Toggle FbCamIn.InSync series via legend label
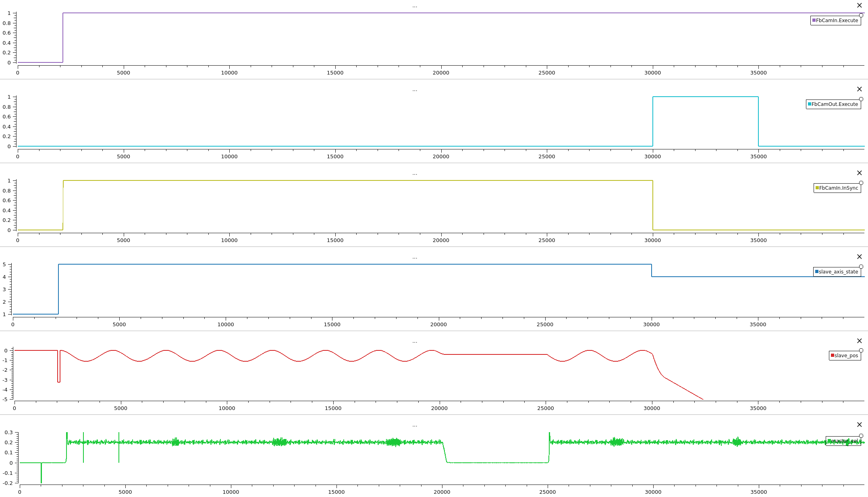868x497 pixels. [x=839, y=188]
